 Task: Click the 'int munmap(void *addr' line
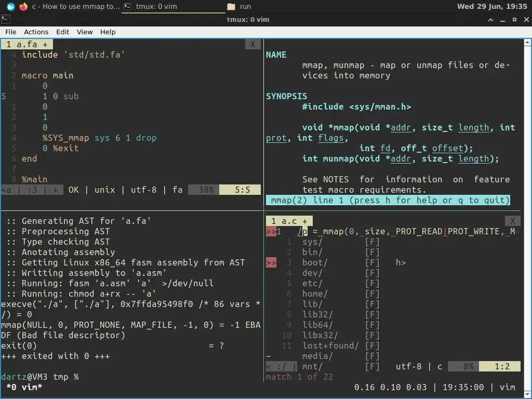point(401,158)
